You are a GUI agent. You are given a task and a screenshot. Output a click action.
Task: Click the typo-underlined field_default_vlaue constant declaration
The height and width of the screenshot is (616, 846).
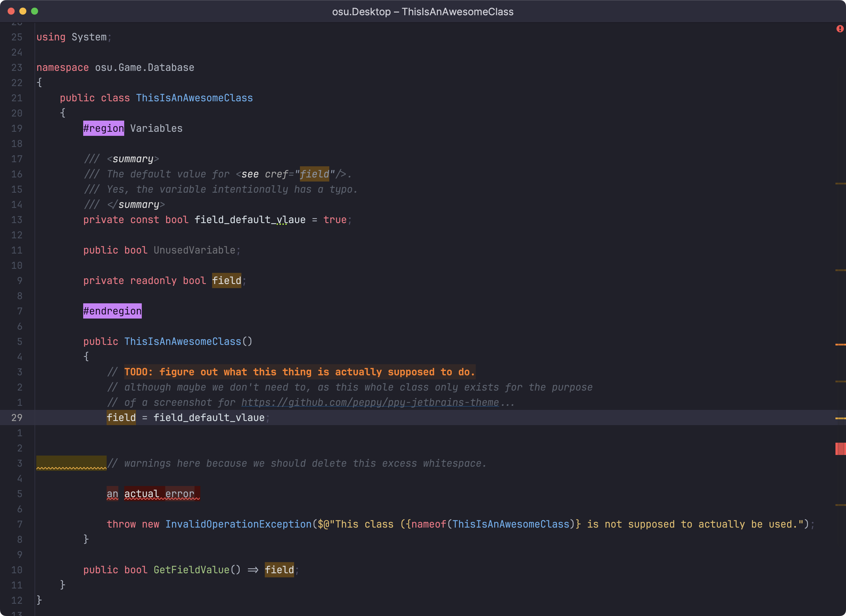(x=250, y=220)
